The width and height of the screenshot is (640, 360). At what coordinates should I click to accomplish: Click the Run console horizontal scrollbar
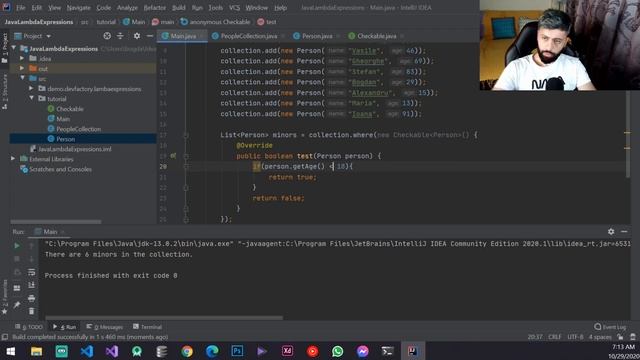coord(164,318)
